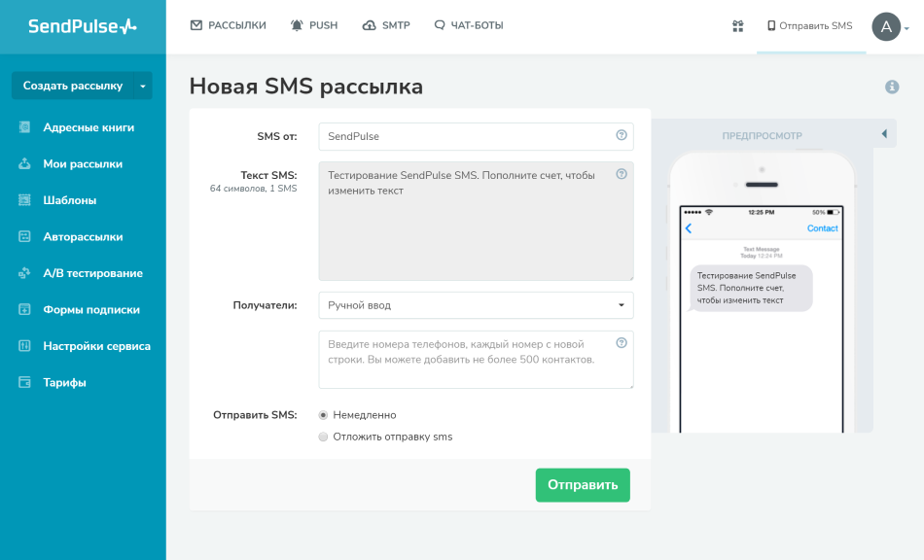Tap the back chevron in the phone preview
The height and width of the screenshot is (560, 924).
click(x=689, y=228)
